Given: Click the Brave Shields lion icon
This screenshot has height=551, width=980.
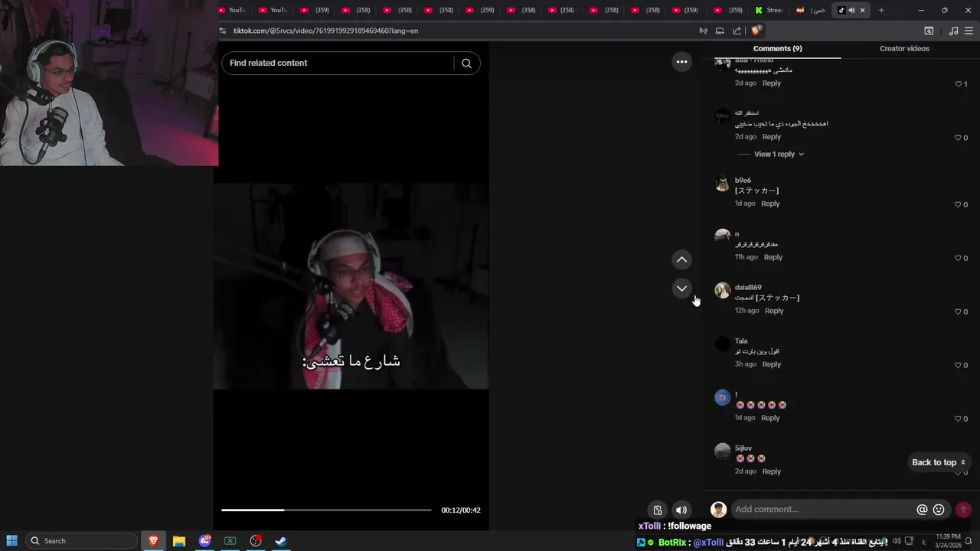Looking at the screenshot, I should (756, 31).
